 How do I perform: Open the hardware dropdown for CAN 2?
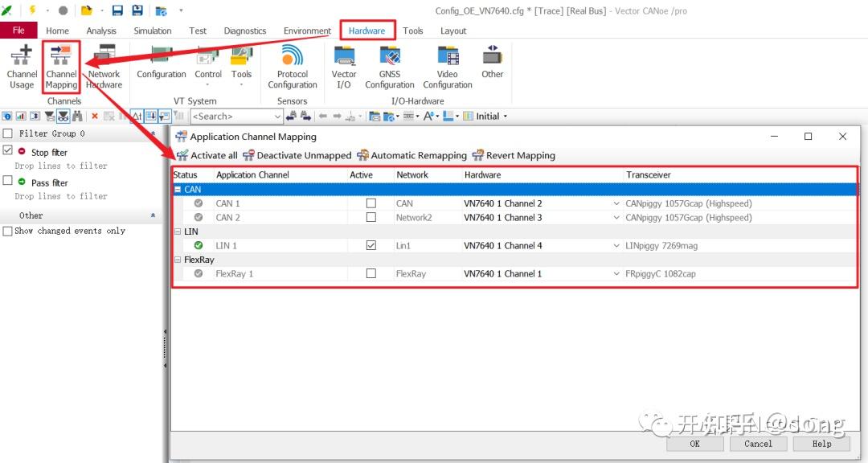tap(616, 218)
